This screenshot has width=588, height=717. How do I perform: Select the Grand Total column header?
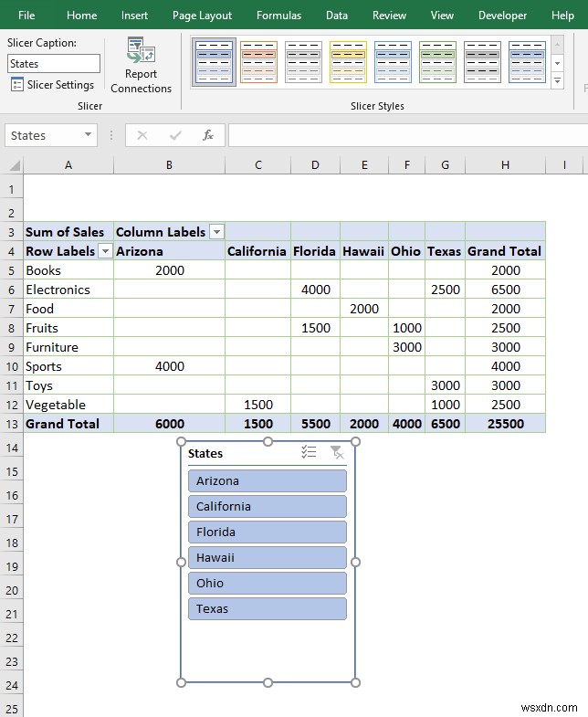(505, 251)
